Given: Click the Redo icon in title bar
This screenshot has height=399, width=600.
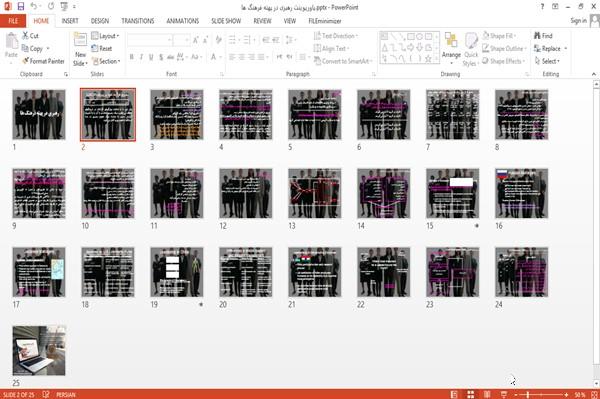Looking at the screenshot, I should [x=51, y=7].
